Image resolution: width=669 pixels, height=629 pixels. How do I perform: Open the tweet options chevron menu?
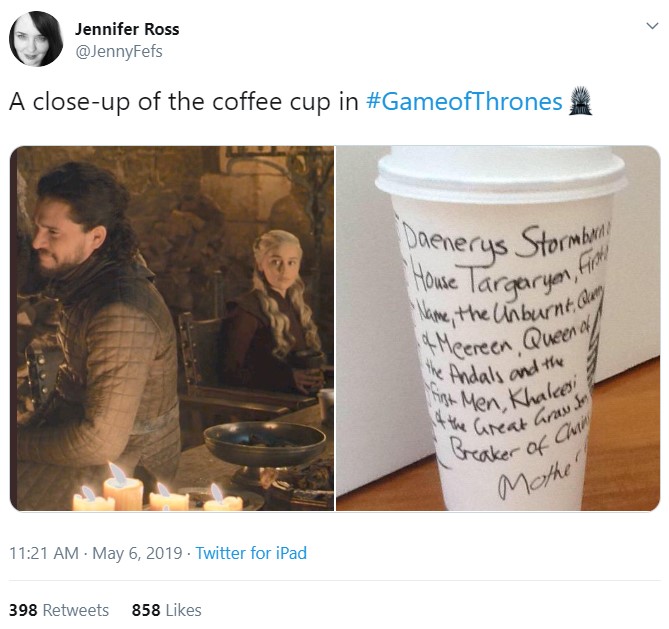click(651, 27)
